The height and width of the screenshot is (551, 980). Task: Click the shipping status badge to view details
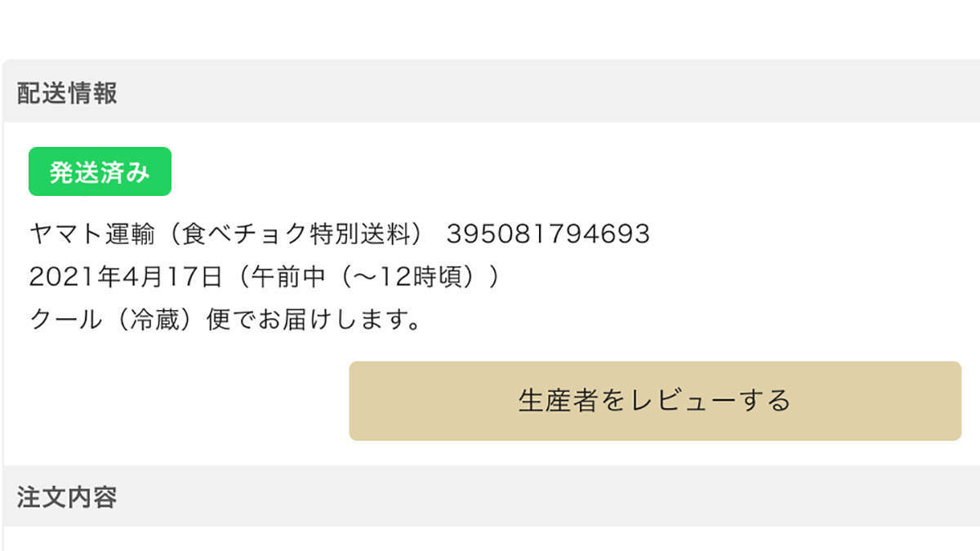coord(100,171)
